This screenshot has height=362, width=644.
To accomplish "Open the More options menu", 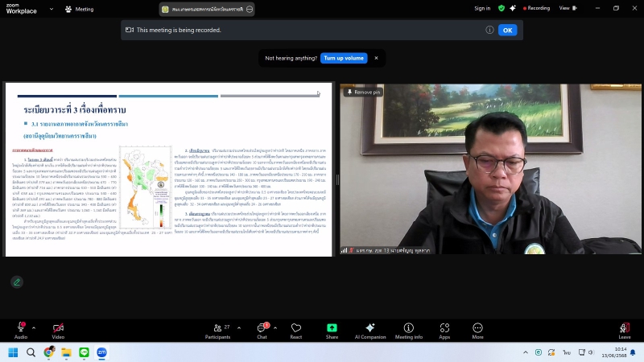I will (x=477, y=329).
